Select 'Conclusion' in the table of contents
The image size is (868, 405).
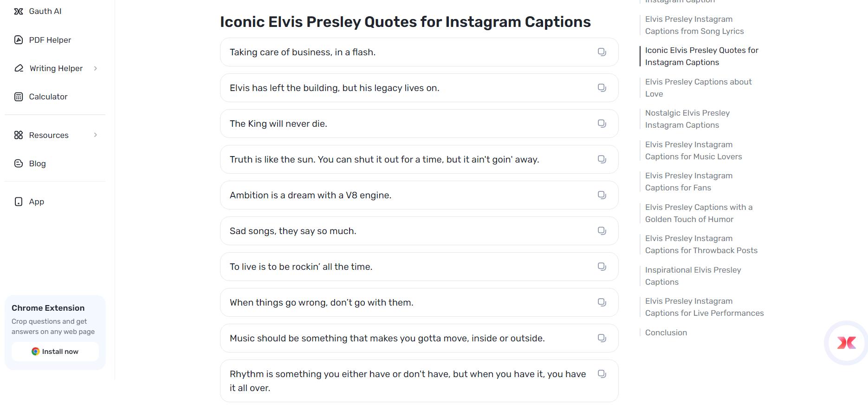[666, 332]
